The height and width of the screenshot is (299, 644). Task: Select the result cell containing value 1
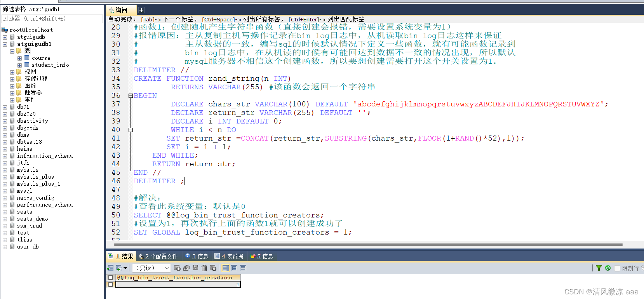[178, 285]
